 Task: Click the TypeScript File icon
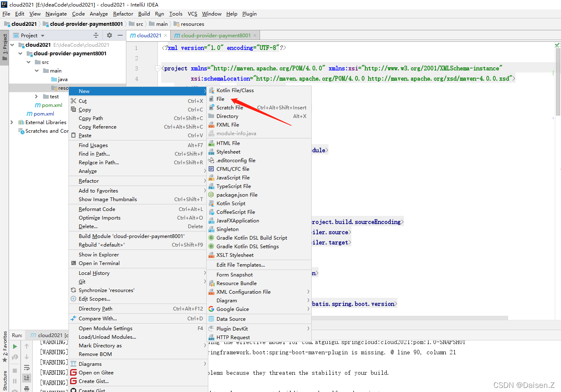(211, 186)
